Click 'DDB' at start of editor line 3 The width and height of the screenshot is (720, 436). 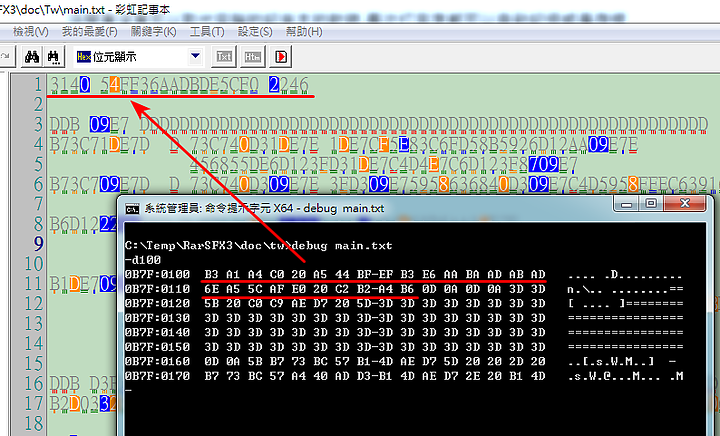[65, 124]
